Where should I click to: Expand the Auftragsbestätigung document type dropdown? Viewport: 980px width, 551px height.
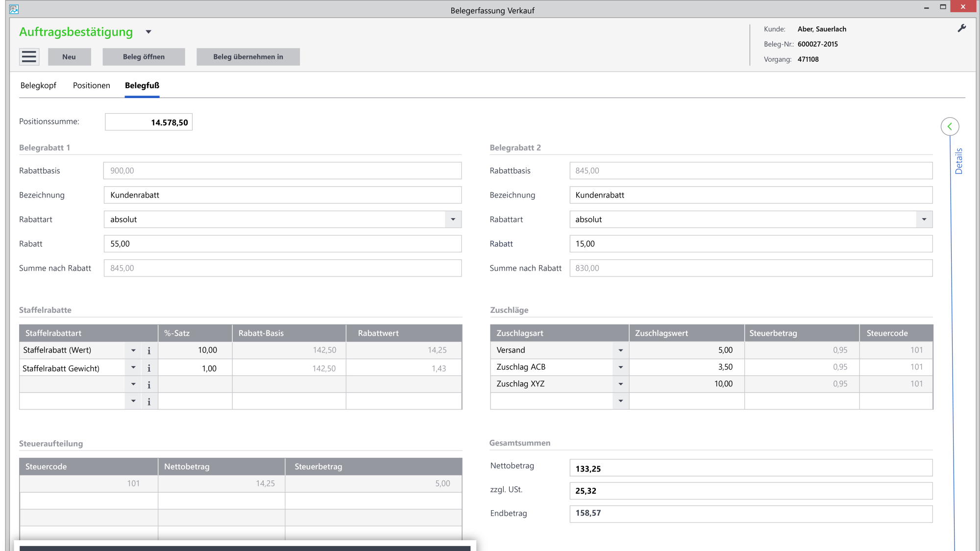[148, 32]
